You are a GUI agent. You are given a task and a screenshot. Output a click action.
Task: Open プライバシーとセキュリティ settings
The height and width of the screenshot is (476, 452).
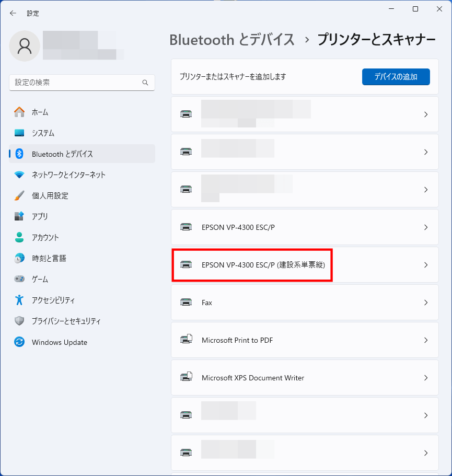[x=66, y=321]
